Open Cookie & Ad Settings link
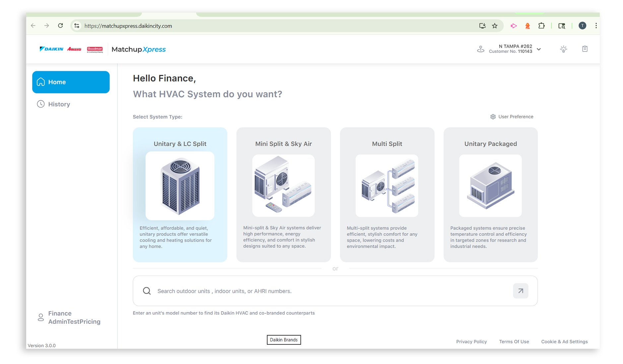 pyautogui.click(x=564, y=341)
